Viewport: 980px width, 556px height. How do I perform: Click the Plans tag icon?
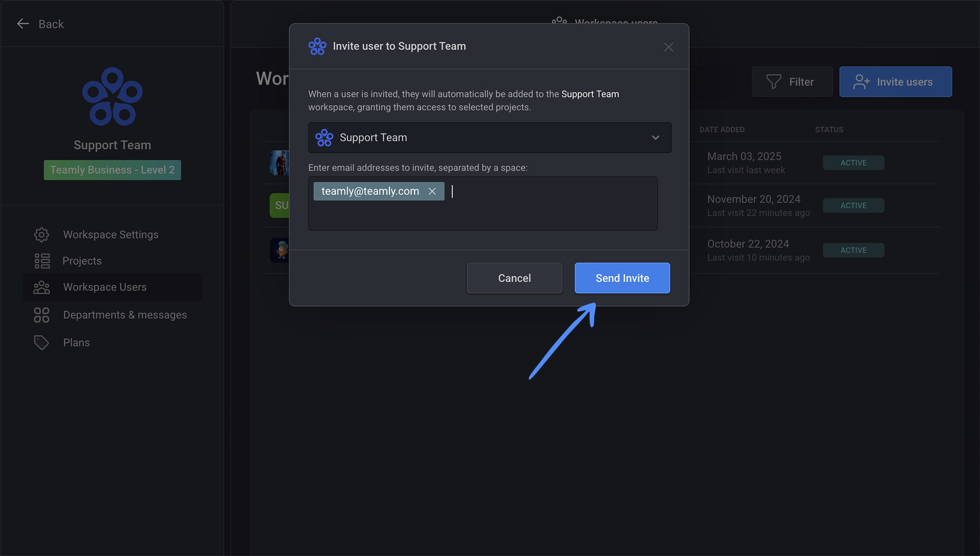42,343
